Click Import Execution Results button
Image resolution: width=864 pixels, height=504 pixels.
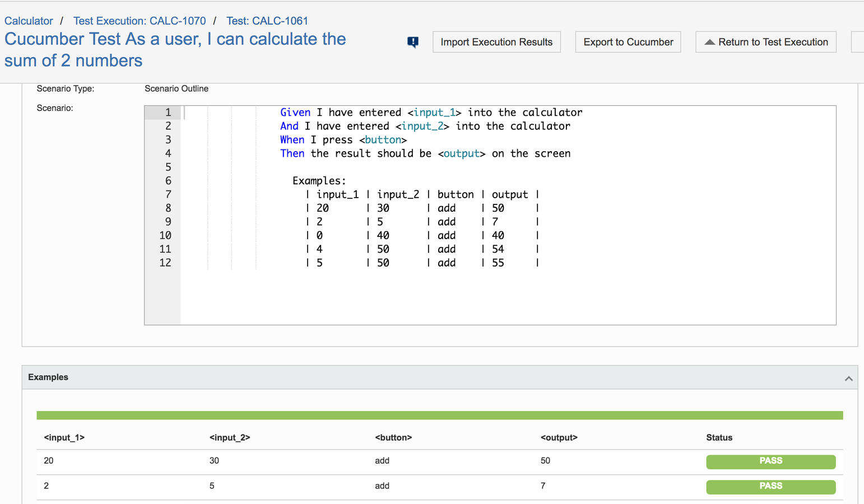[x=496, y=42]
